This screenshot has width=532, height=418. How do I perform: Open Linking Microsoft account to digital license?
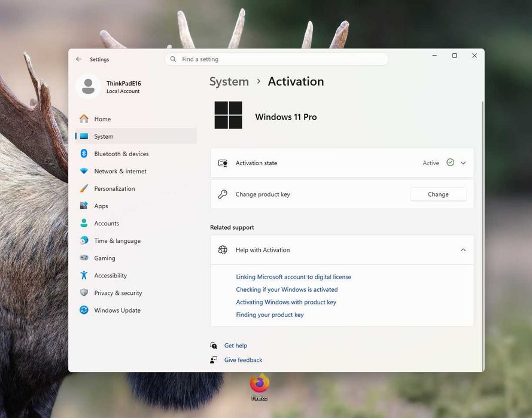[x=293, y=277]
